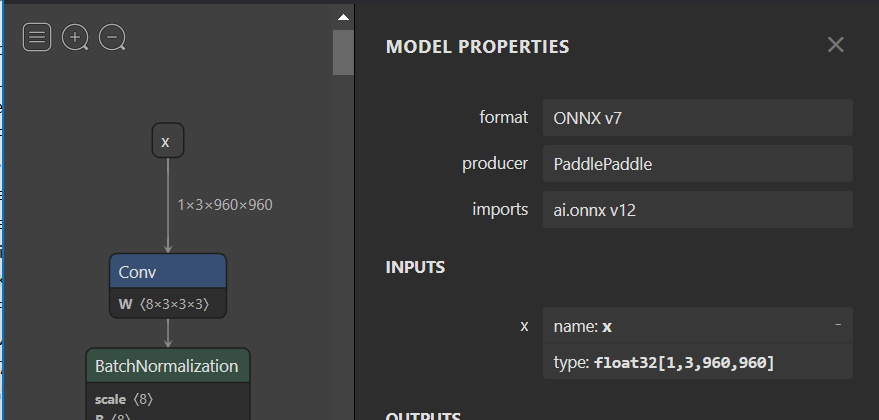The height and width of the screenshot is (420, 879).
Task: Click the format field showing ONNX v7
Action: tap(697, 117)
